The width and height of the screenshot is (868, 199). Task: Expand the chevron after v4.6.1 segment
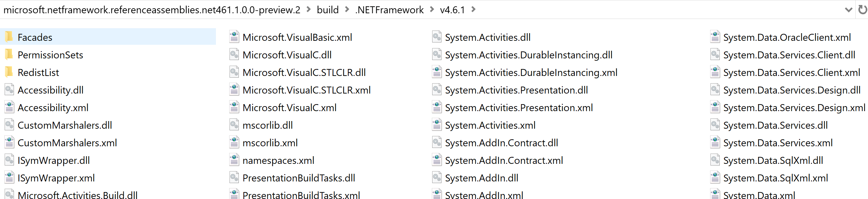click(x=473, y=9)
